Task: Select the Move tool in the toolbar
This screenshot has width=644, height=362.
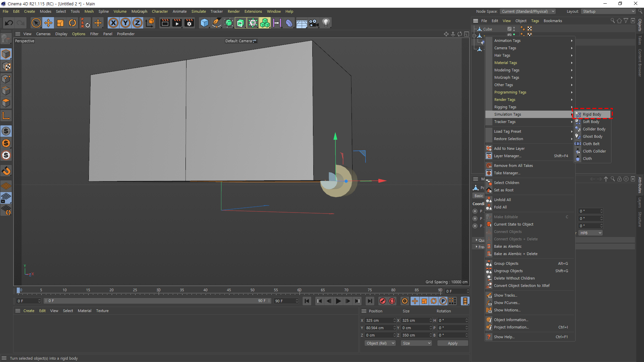Action: [x=48, y=23]
